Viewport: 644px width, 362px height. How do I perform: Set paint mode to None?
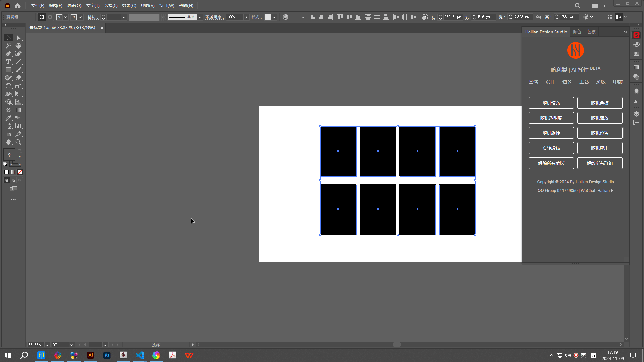(20, 172)
